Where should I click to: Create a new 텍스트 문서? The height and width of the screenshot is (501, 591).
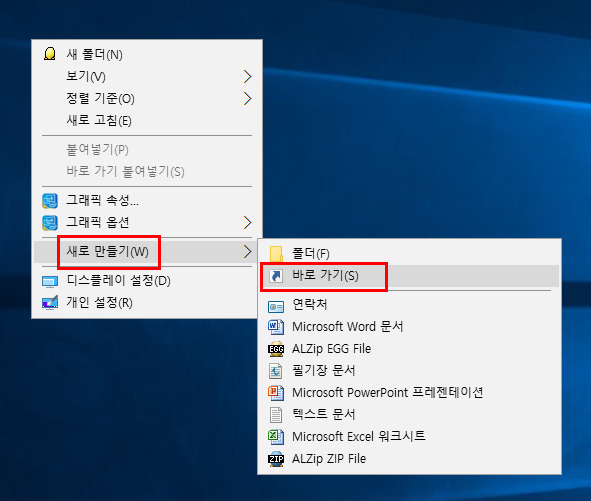[x=410, y=415]
